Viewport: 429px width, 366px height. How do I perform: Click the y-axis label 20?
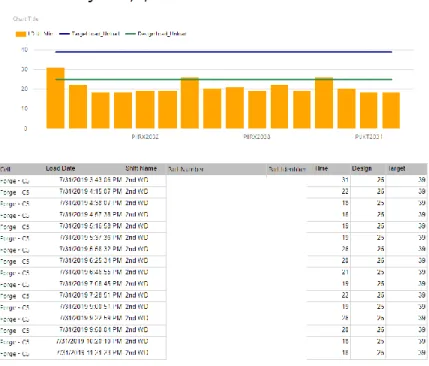(x=25, y=89)
